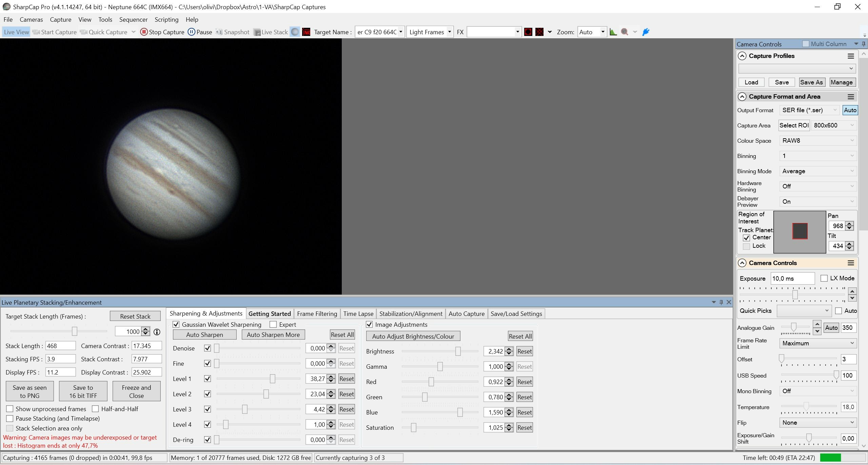Click the focus assistant magnifier icon

click(x=625, y=32)
